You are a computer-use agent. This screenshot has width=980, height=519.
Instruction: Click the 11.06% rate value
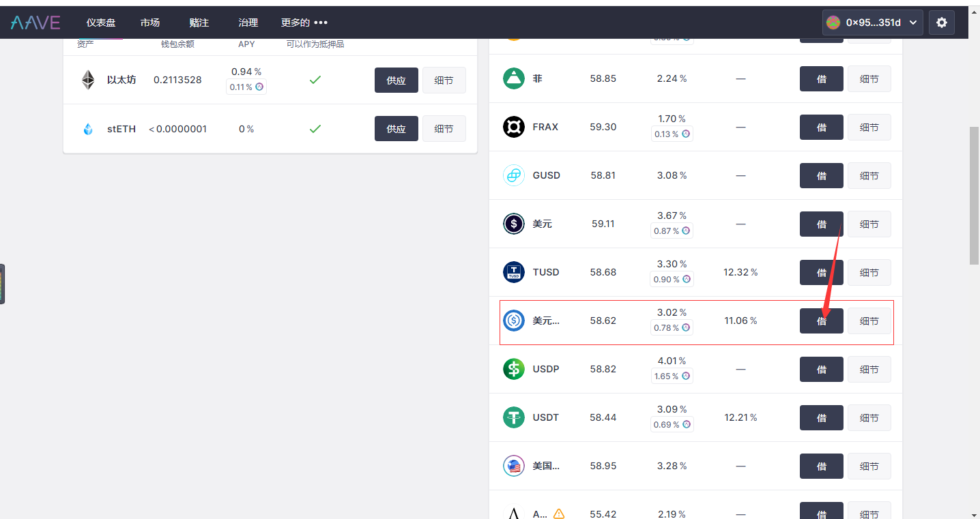coord(740,321)
